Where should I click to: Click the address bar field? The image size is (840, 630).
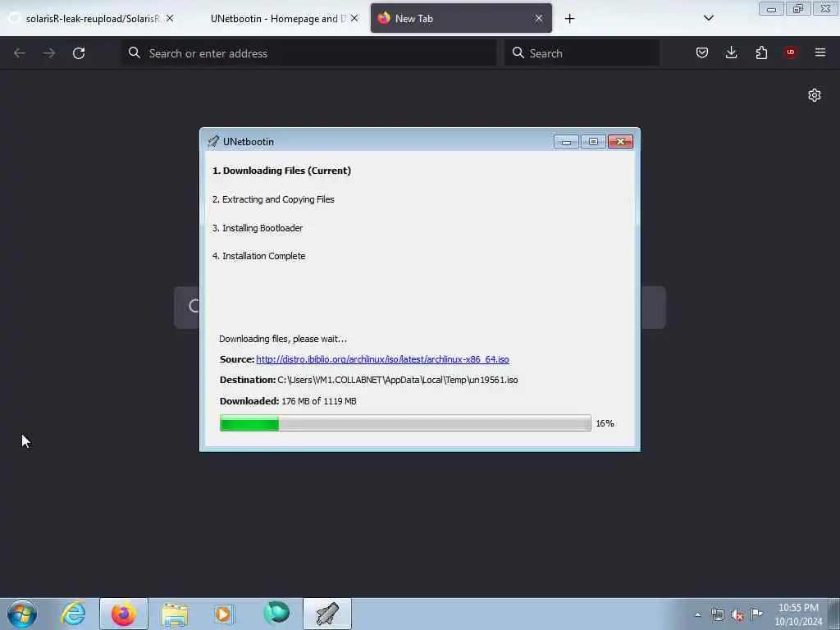(x=309, y=53)
